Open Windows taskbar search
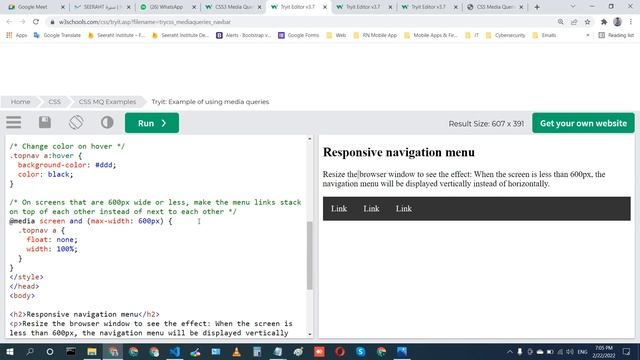Viewport: 640px width, 360px height. tap(30, 351)
